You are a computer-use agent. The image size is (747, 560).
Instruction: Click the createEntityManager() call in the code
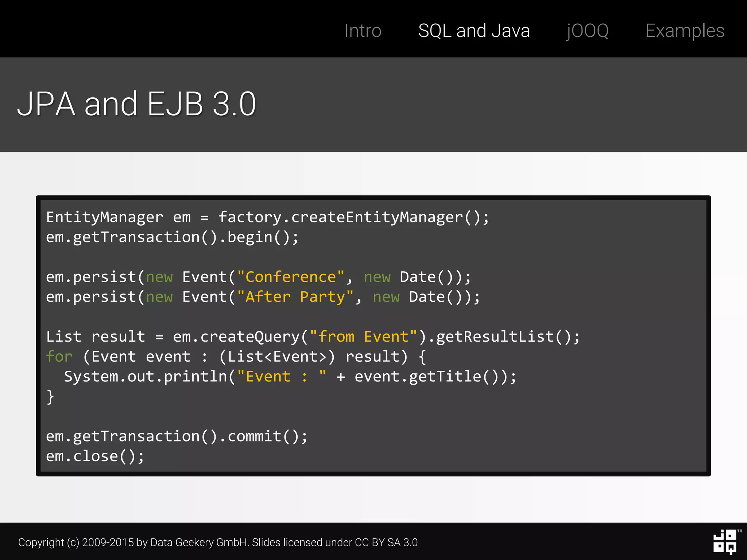point(385,217)
